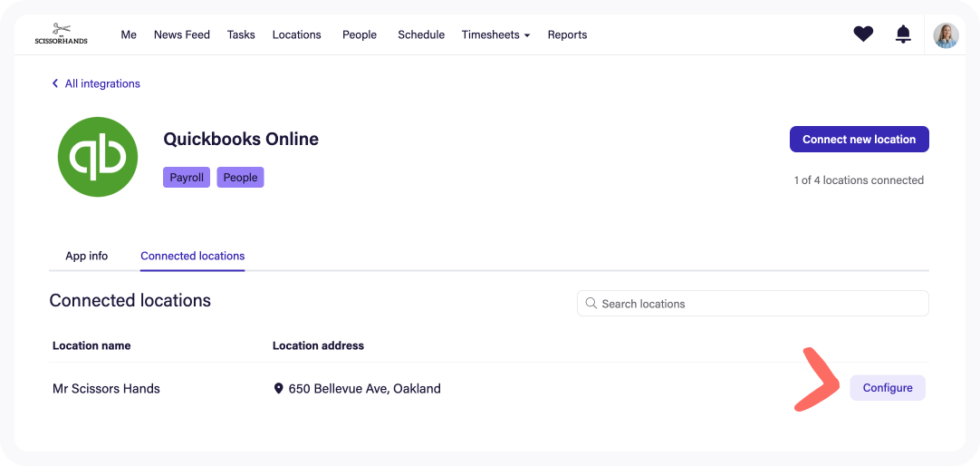980x466 pixels.
Task: Open the Me menu
Action: pyautogui.click(x=129, y=35)
